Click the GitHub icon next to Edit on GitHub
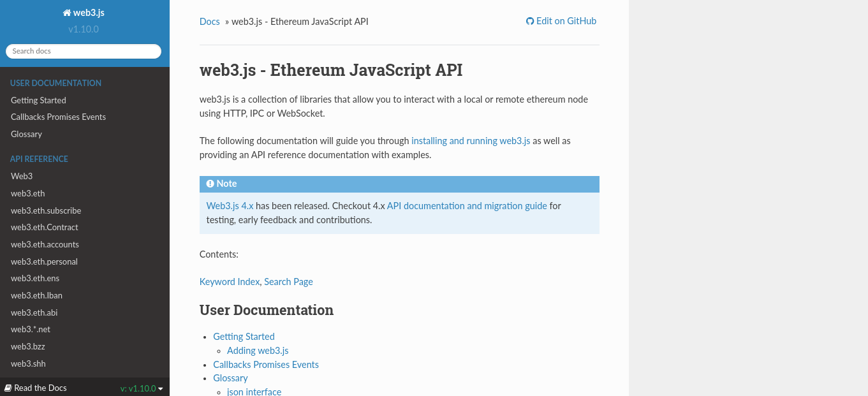868x396 pixels. pyautogui.click(x=529, y=21)
